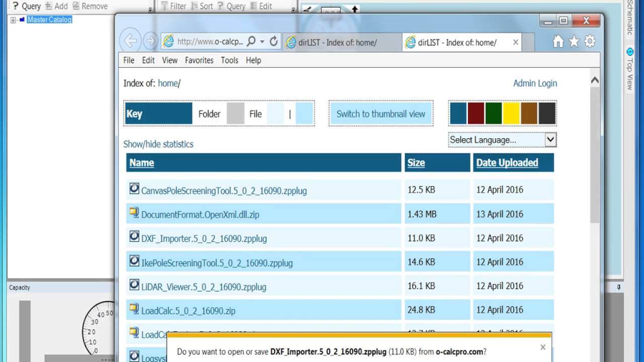Dismiss the download prompt with its X
This screenshot has width=644, height=362.
pos(543,347)
